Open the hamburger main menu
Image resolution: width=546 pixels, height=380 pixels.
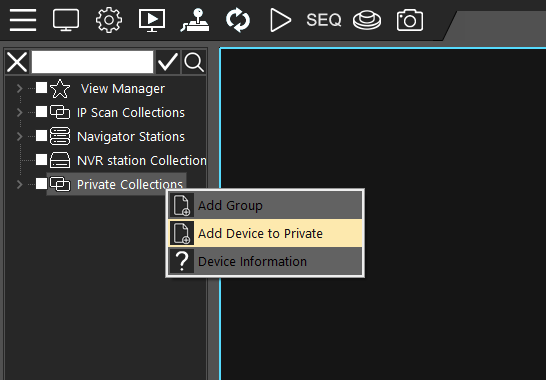click(23, 20)
